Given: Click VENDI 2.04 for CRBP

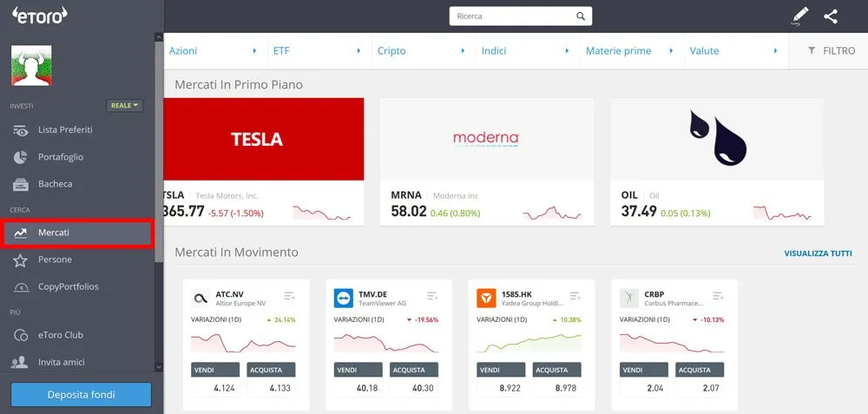Looking at the screenshot, I should [644, 379].
